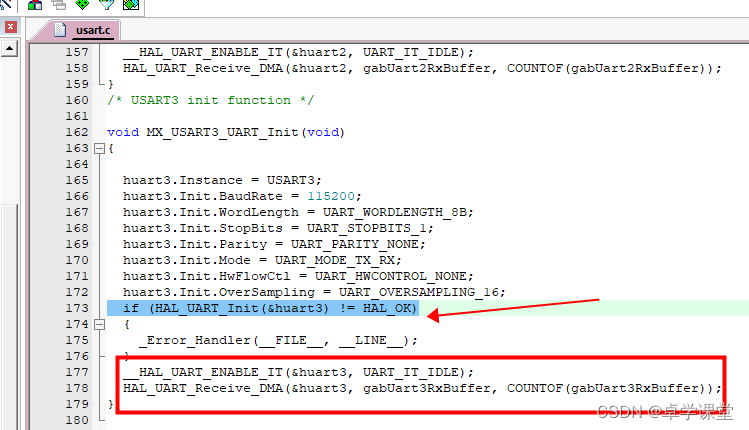Switch to the usart.c tab
This screenshot has width=749, height=430.
93,30
